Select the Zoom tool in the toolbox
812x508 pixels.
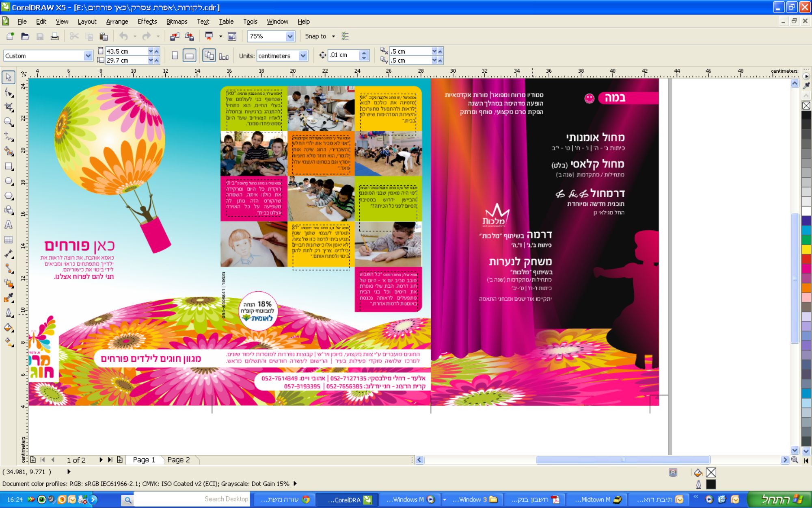click(x=8, y=122)
